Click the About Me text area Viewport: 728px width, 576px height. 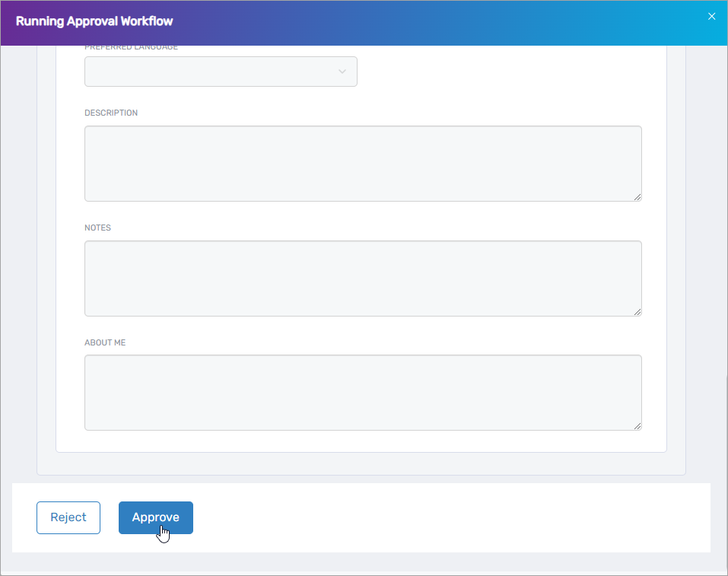(363, 392)
